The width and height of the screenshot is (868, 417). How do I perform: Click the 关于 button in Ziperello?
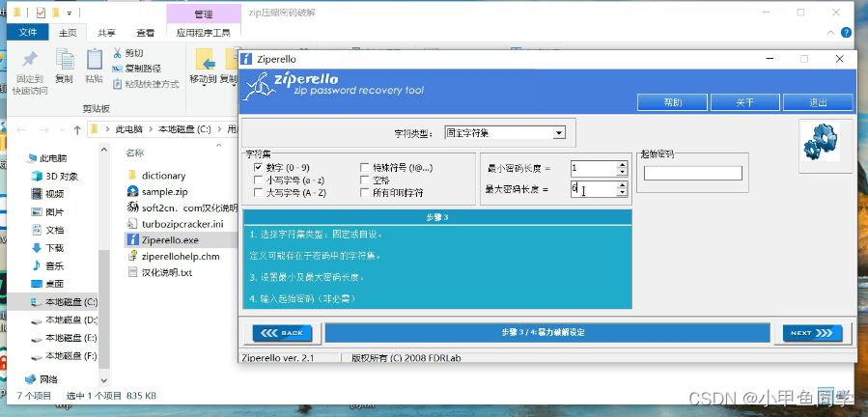point(745,102)
